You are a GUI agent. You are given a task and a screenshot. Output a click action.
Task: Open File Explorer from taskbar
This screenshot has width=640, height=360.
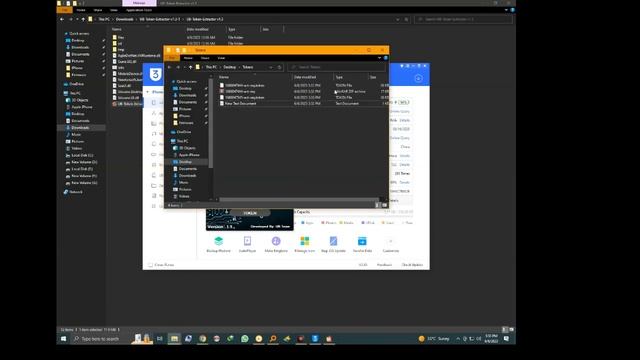click(174, 339)
